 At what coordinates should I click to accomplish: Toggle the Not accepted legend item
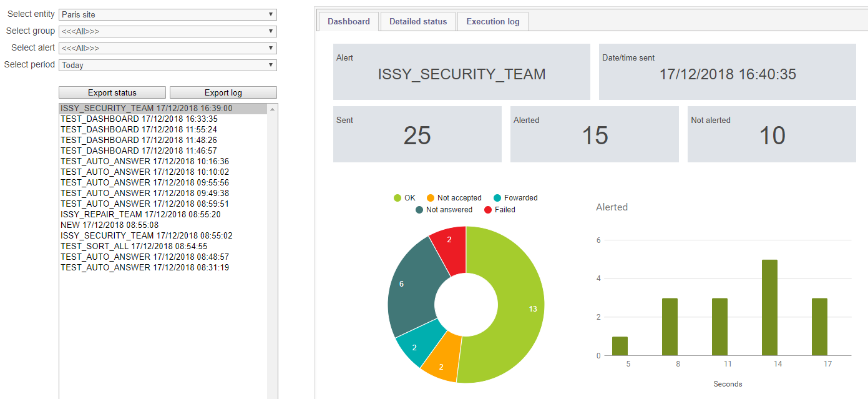[454, 198]
